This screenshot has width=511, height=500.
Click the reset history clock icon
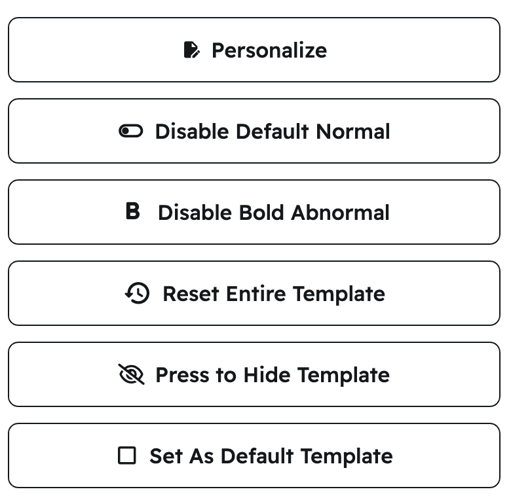click(137, 293)
